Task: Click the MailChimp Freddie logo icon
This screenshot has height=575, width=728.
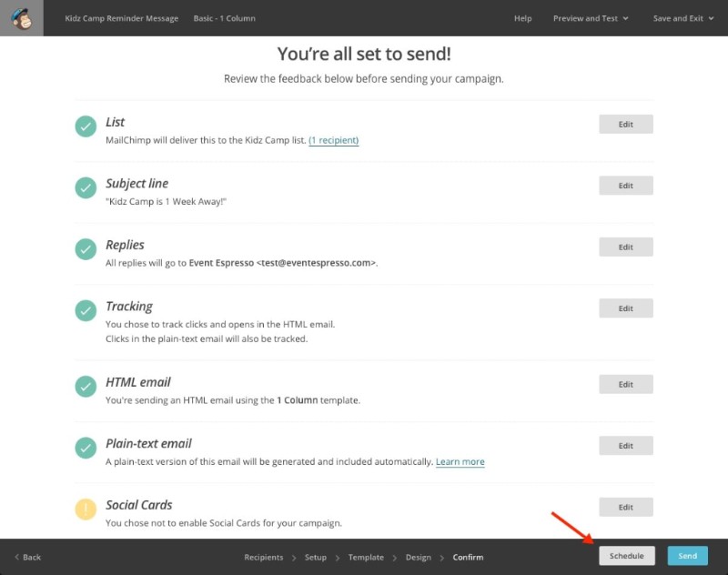Action: click(x=21, y=18)
